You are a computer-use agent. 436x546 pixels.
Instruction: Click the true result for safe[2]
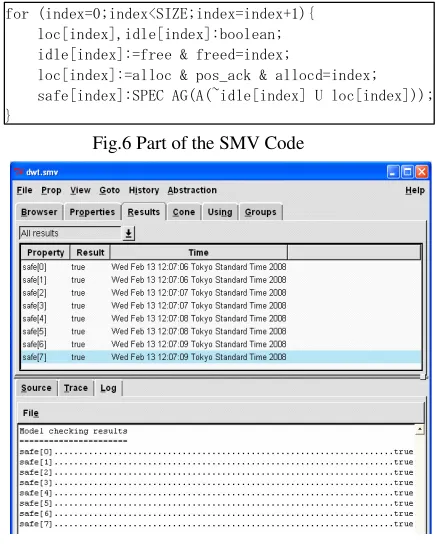tap(78, 293)
